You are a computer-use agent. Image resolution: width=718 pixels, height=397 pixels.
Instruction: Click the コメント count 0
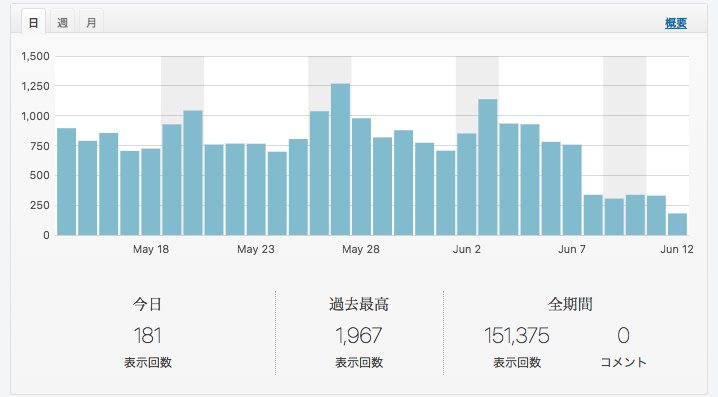[623, 336]
